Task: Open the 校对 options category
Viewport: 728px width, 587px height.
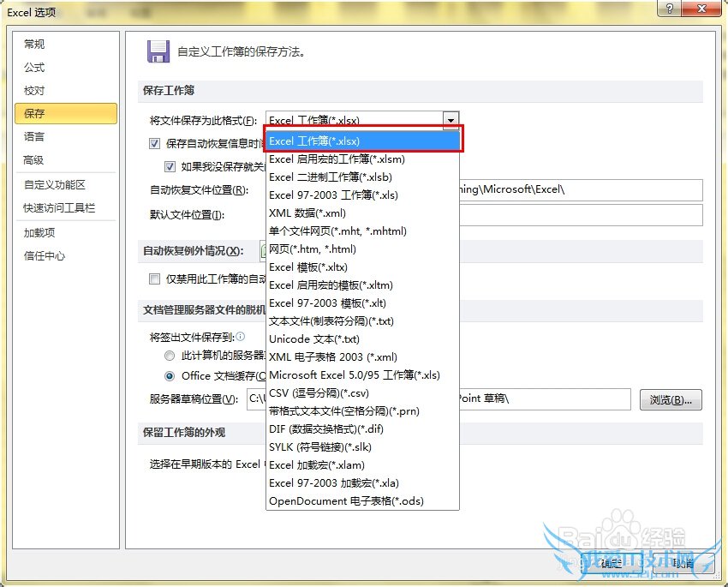Action: [66, 90]
